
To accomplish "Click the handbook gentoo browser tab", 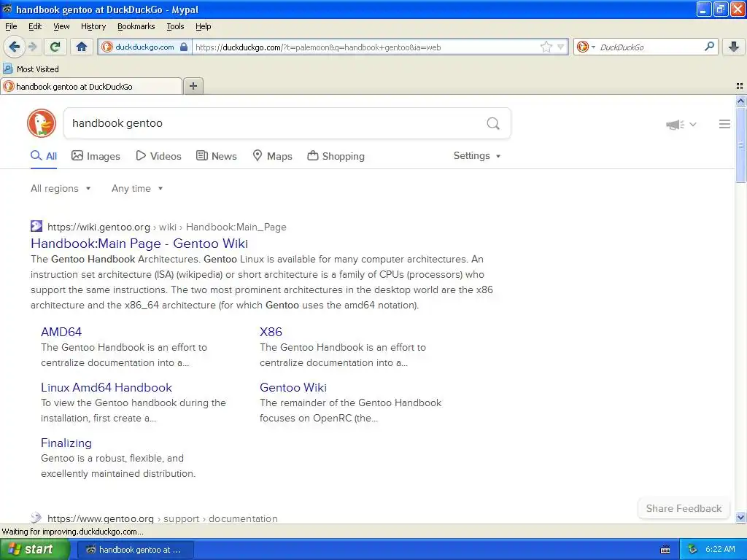I will click(91, 86).
